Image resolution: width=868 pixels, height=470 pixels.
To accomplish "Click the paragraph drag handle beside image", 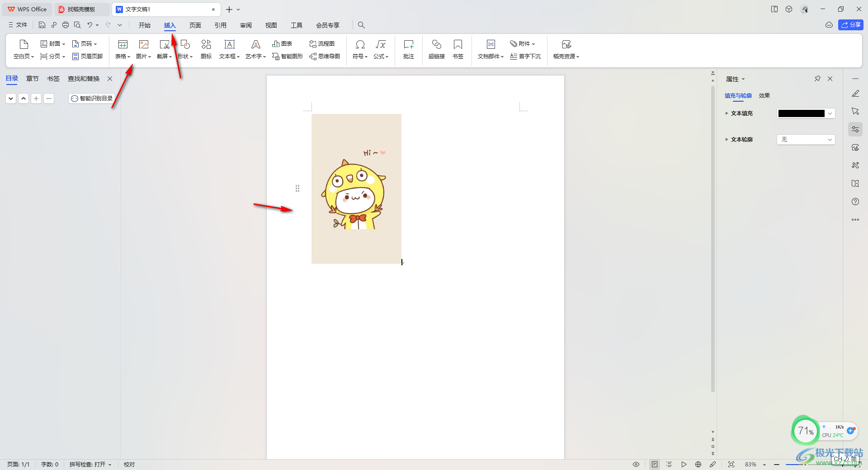I will tap(297, 188).
